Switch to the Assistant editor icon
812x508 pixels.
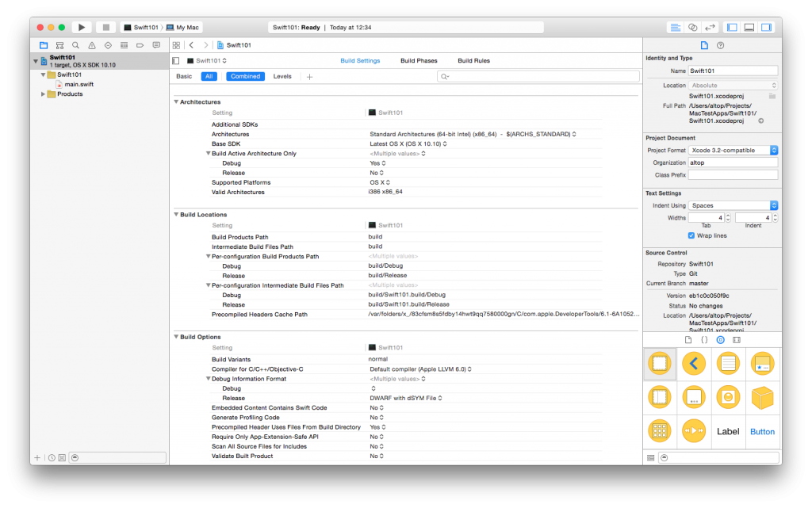(693, 27)
